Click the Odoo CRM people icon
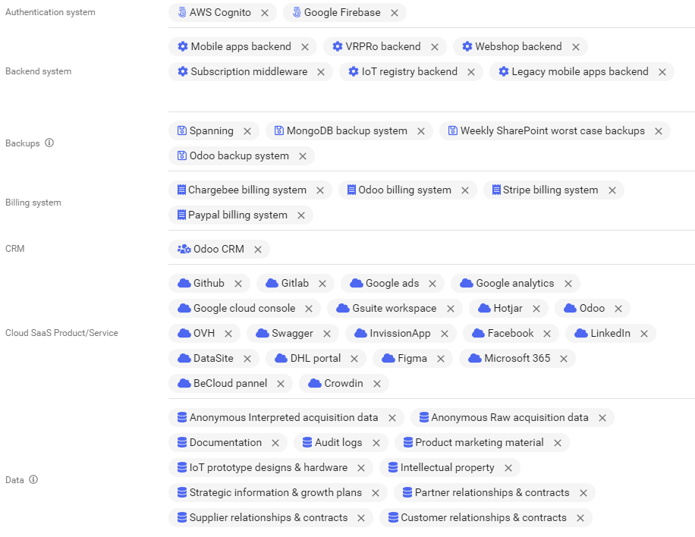Screen dimensions: 695x537 tap(183, 249)
